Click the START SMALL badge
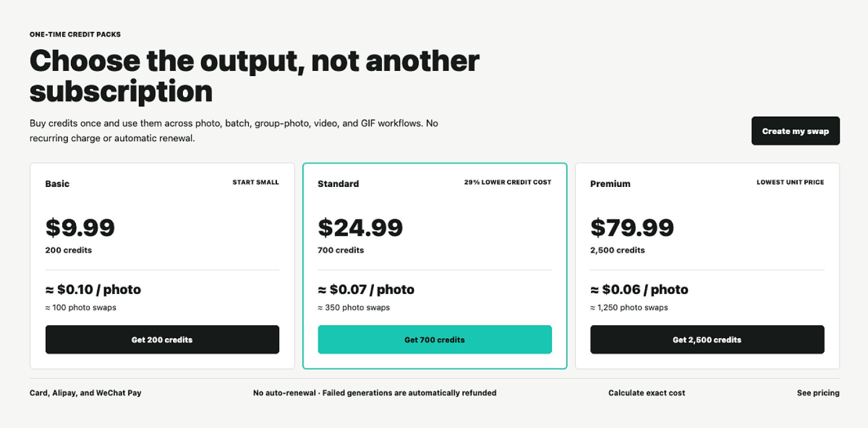The width and height of the screenshot is (868, 428). [256, 182]
